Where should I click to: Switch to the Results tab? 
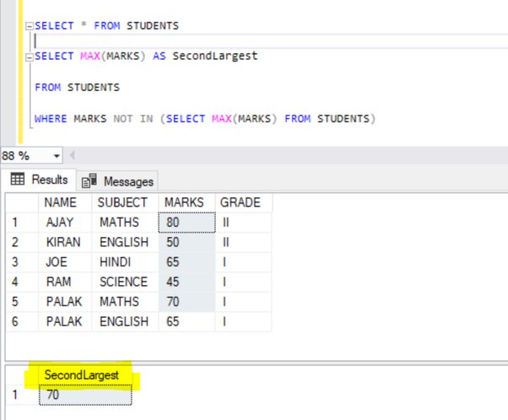[x=40, y=180]
